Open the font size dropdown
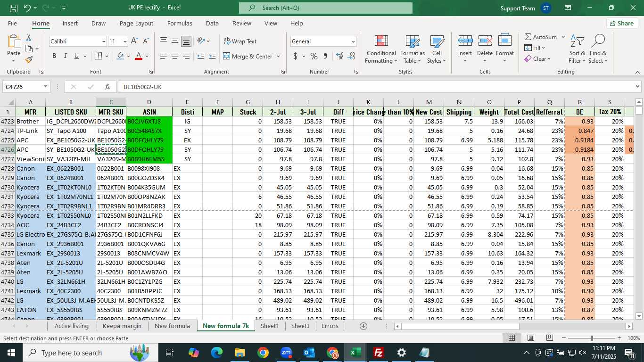The width and height of the screenshot is (644, 362). click(x=124, y=41)
